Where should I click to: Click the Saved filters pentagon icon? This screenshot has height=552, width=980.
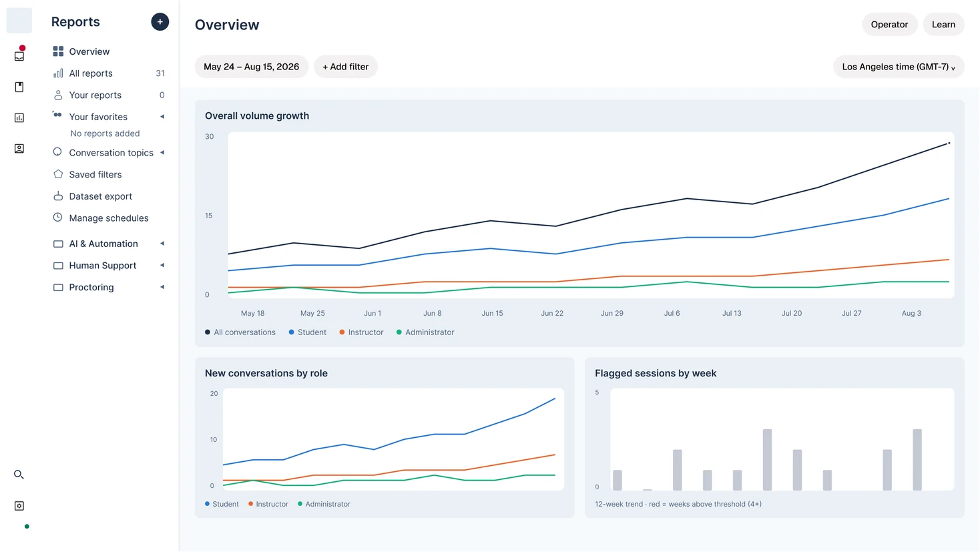point(58,174)
